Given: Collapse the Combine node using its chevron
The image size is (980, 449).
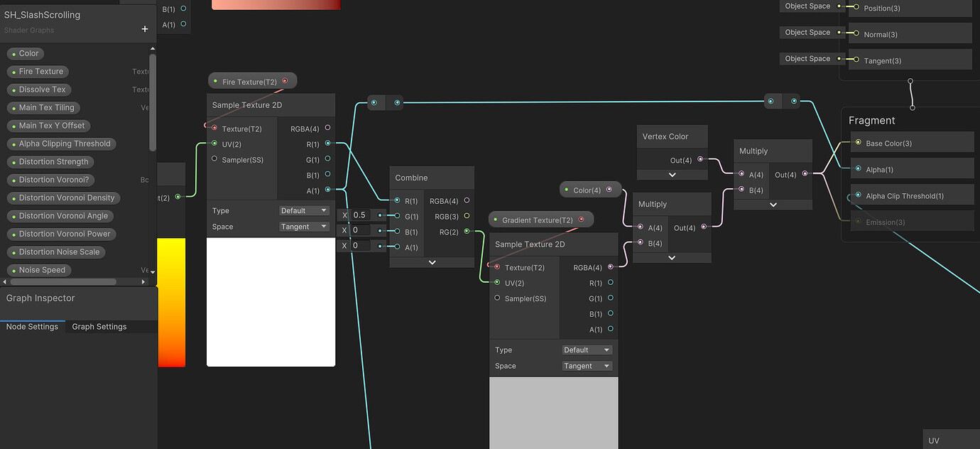Looking at the screenshot, I should (432, 262).
